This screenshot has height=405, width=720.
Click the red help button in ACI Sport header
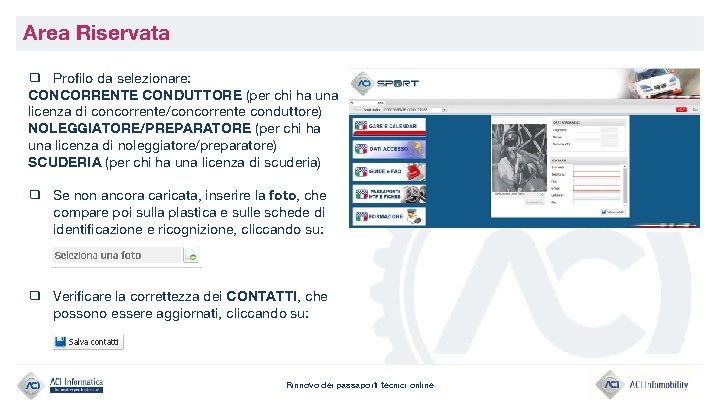681,109
